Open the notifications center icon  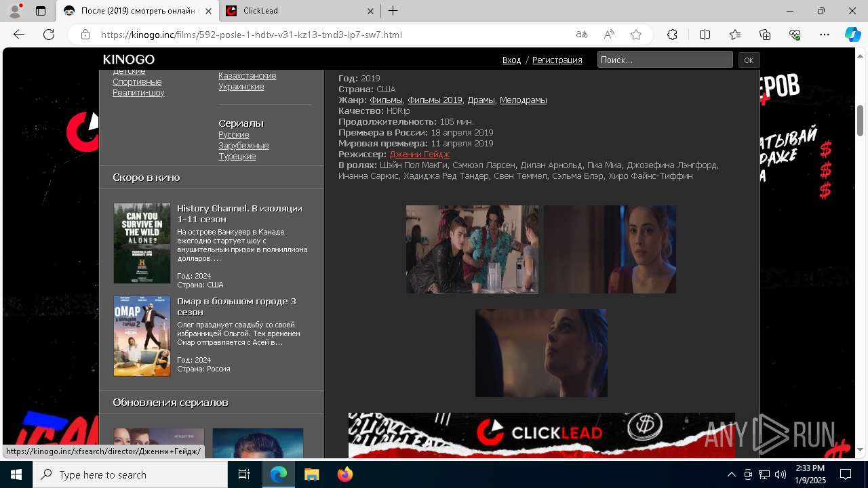(846, 474)
